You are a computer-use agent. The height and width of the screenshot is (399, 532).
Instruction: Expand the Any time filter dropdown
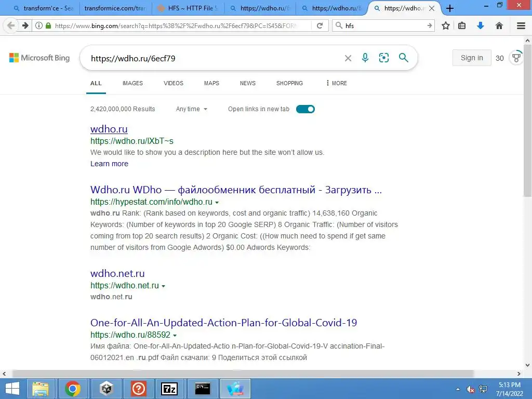(192, 109)
